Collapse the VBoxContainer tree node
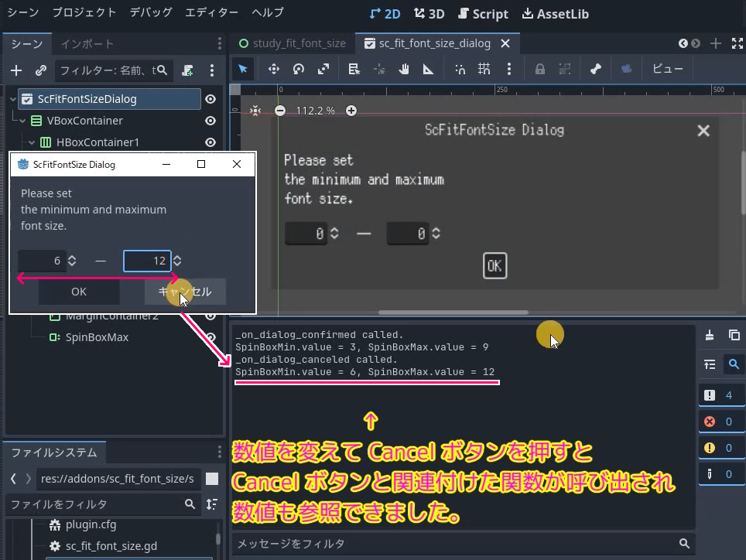746x560 pixels. [22, 121]
